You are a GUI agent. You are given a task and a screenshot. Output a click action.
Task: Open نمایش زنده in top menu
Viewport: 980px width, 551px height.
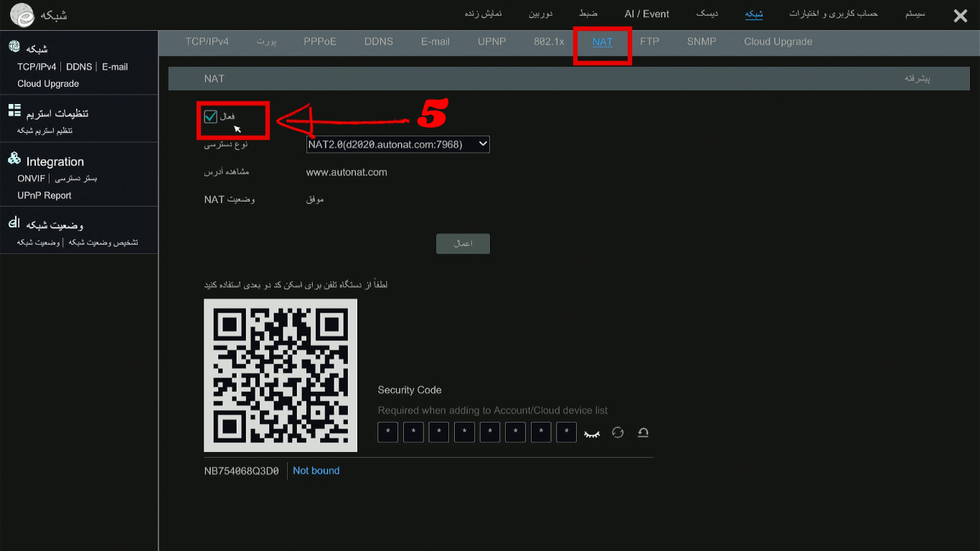point(484,14)
